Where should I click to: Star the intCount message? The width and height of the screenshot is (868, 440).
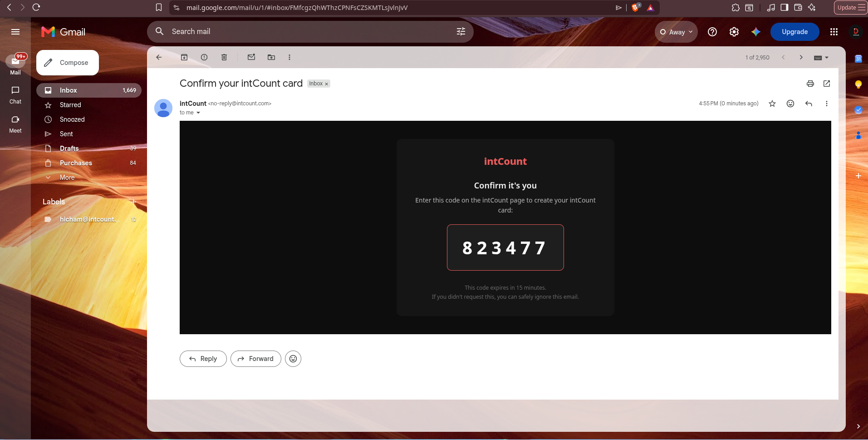pos(772,104)
